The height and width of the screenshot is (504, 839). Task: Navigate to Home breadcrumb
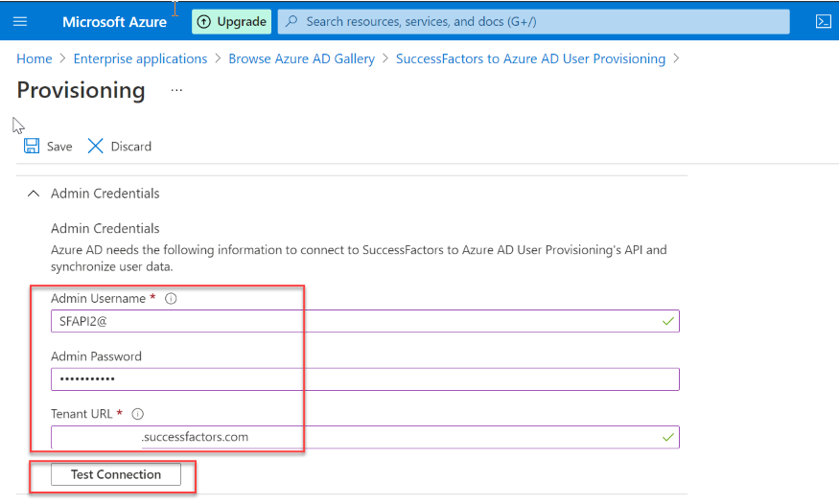point(35,58)
